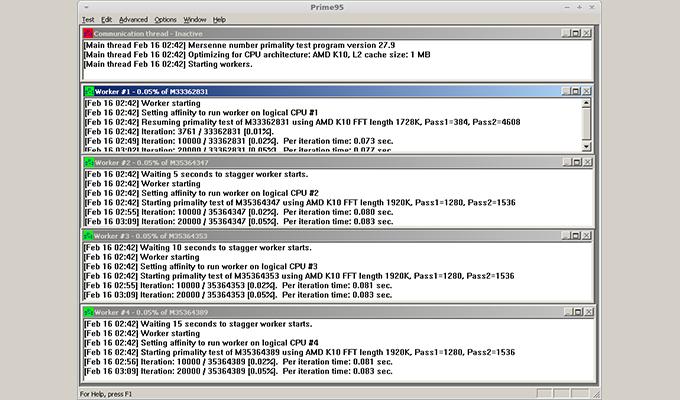The image size is (680, 400).
Task: Click the red Communication thread window icon
Action: [x=88, y=33]
